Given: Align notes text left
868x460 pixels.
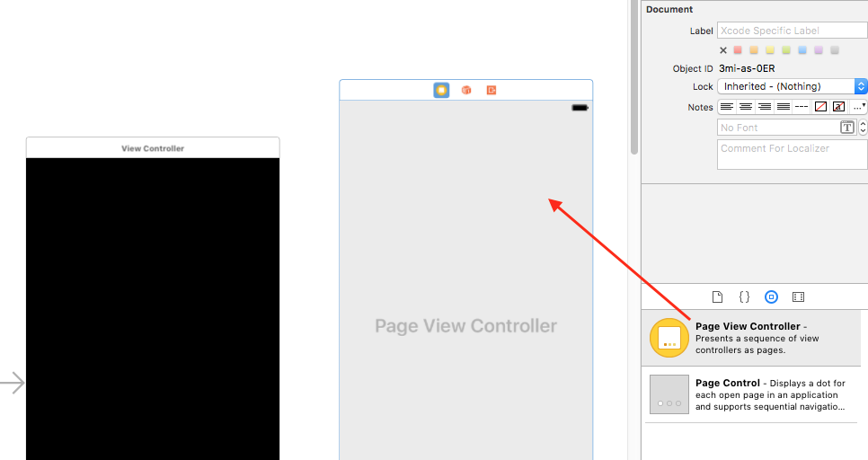Looking at the screenshot, I should tap(727, 107).
